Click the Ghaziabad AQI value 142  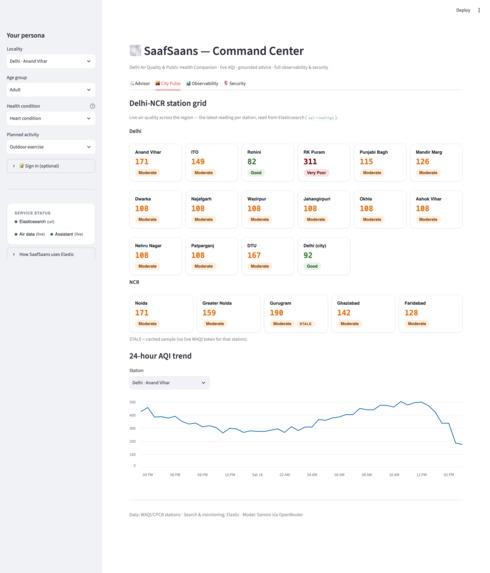click(344, 313)
